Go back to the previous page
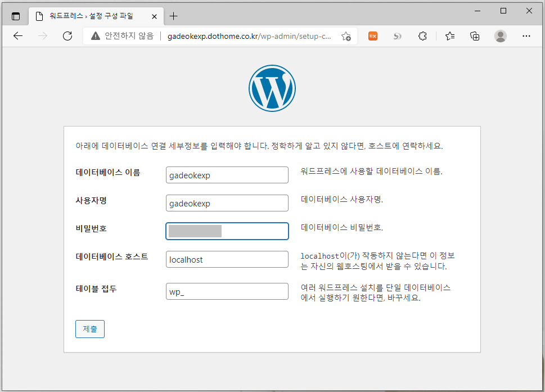Screen dimensions: 545x392 (x=18, y=36)
